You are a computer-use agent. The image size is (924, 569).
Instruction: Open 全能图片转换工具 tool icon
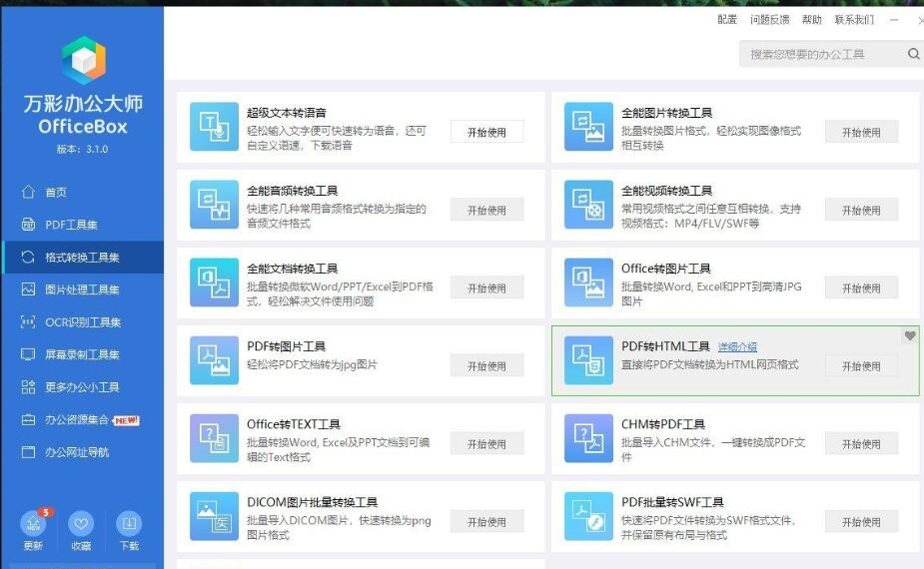point(588,127)
